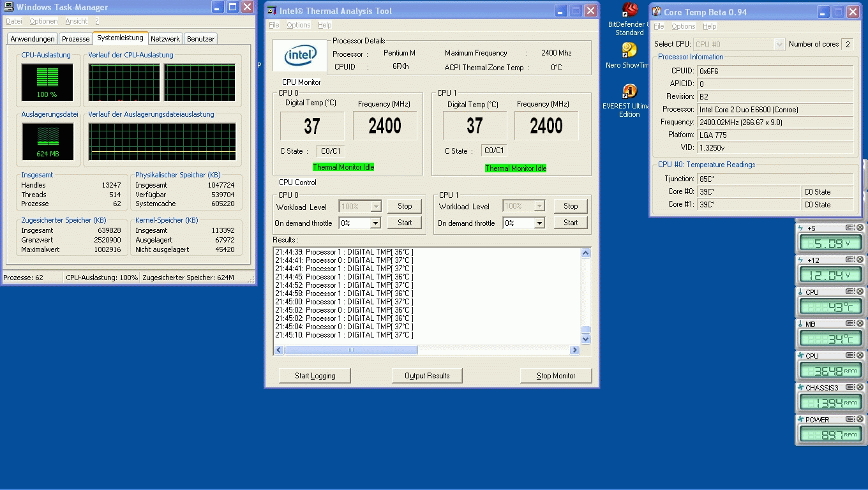
Task: Open Options menu in Thermal Analysis Tool
Action: [298, 25]
